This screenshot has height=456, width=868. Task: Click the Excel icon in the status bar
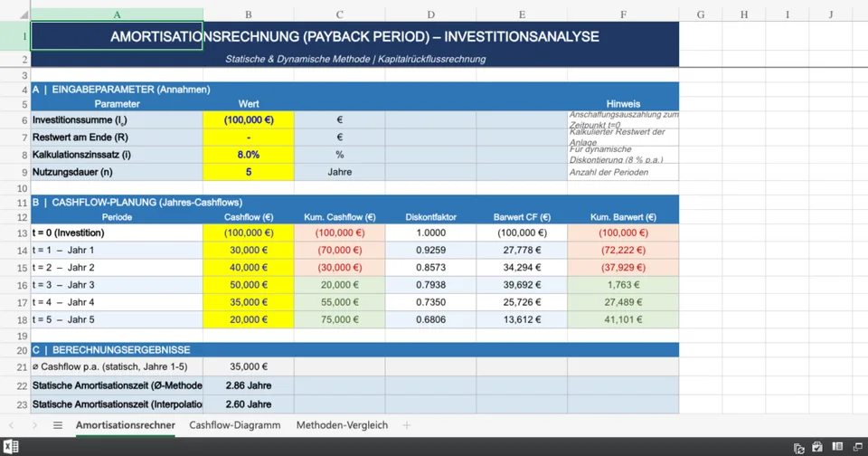coord(11,447)
